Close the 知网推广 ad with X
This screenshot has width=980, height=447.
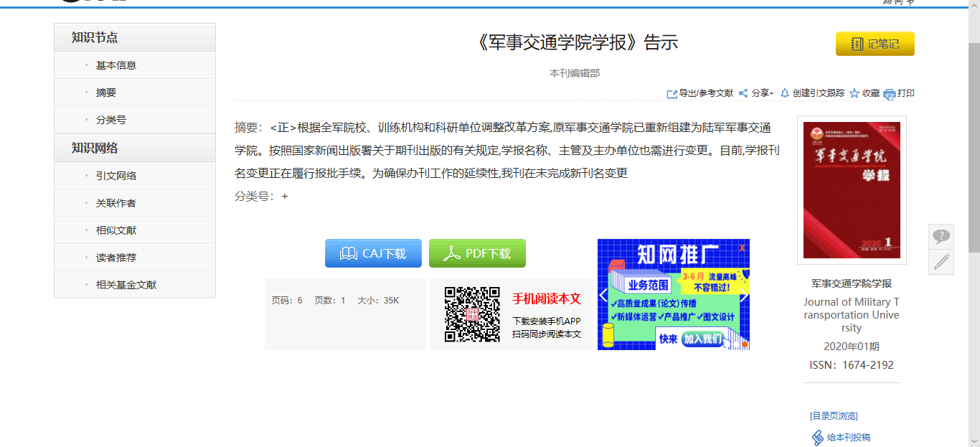tap(743, 248)
